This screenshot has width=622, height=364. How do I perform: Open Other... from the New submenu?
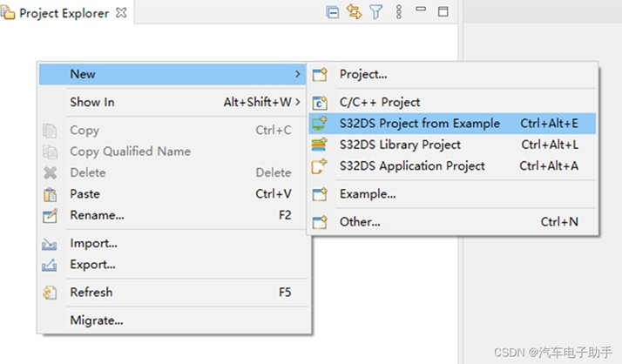pos(360,221)
